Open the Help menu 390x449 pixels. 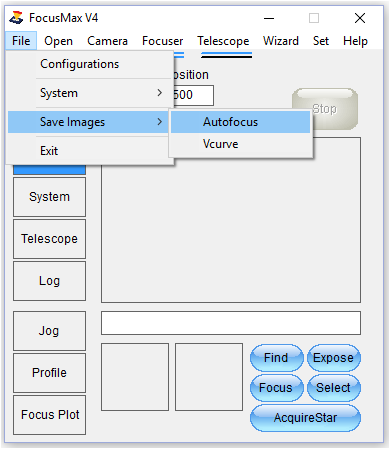click(355, 41)
